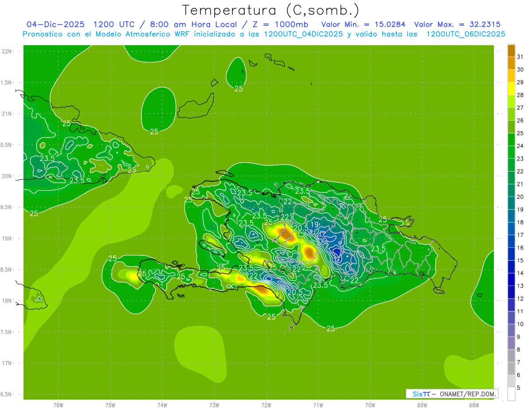The width and height of the screenshot is (532, 411).
Task: Click the legend scale label "8"
Action: [x=519, y=350]
